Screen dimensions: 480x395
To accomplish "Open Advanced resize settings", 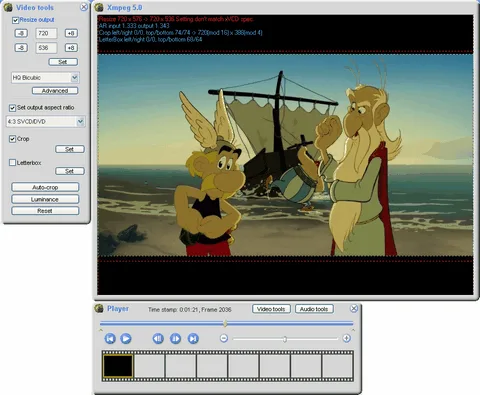I will tap(55, 91).
